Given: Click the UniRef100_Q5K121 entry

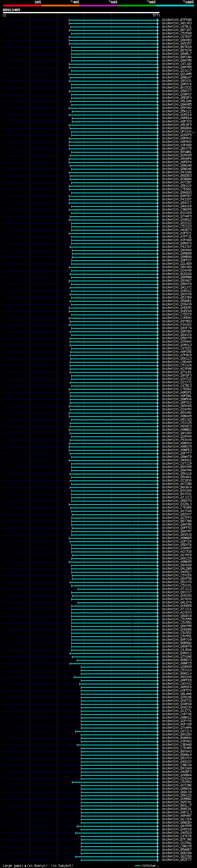Looking at the screenshot, I should 176,111.
